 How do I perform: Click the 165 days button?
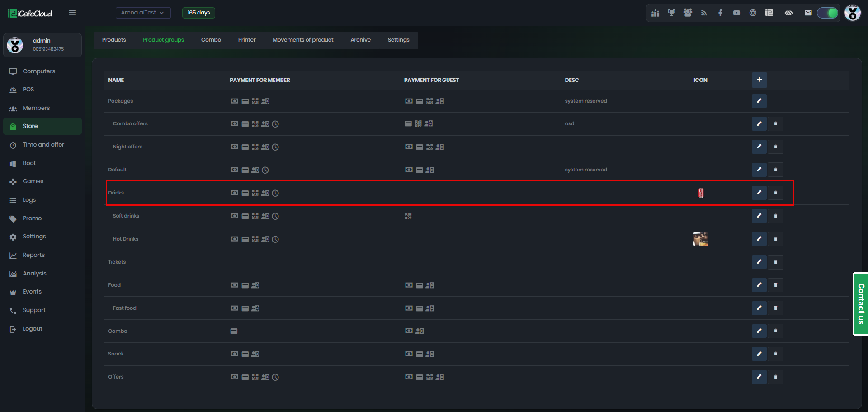tap(198, 13)
